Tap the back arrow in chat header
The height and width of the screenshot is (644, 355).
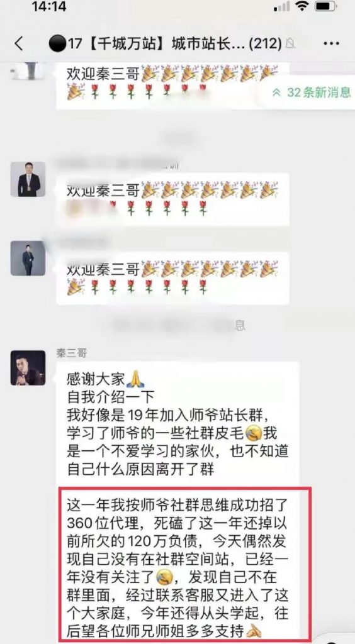(19, 43)
